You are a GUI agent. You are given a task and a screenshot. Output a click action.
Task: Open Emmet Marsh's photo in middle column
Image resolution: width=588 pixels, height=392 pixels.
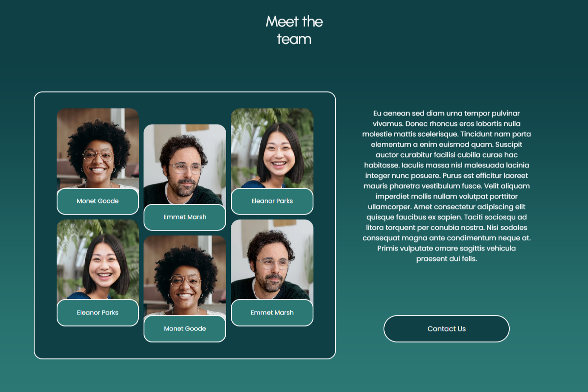(185, 164)
